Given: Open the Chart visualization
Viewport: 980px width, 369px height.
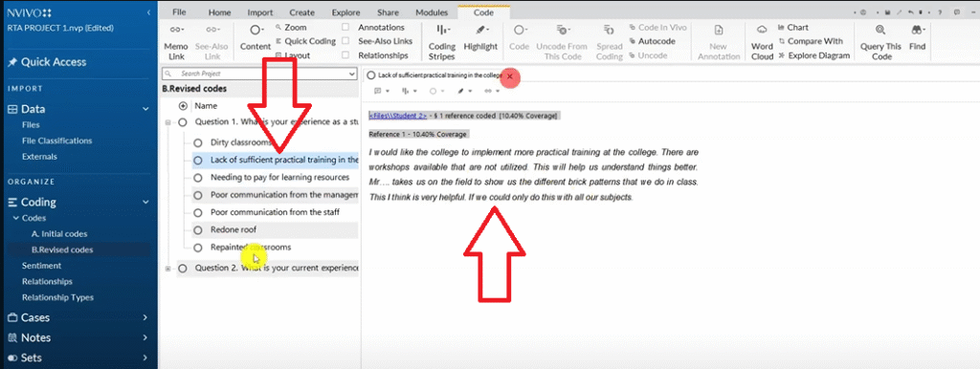Looking at the screenshot, I should click(793, 28).
